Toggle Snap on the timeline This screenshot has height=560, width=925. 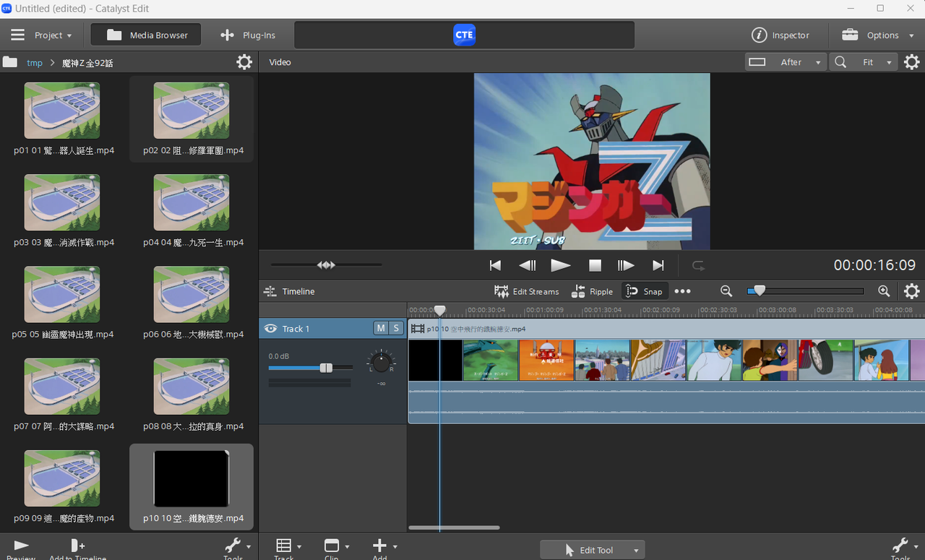[x=645, y=291]
